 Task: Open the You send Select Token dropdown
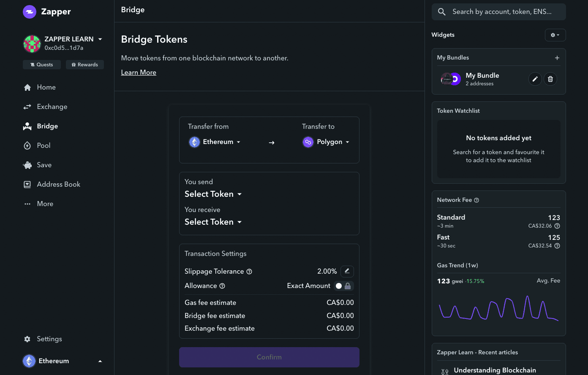click(213, 194)
